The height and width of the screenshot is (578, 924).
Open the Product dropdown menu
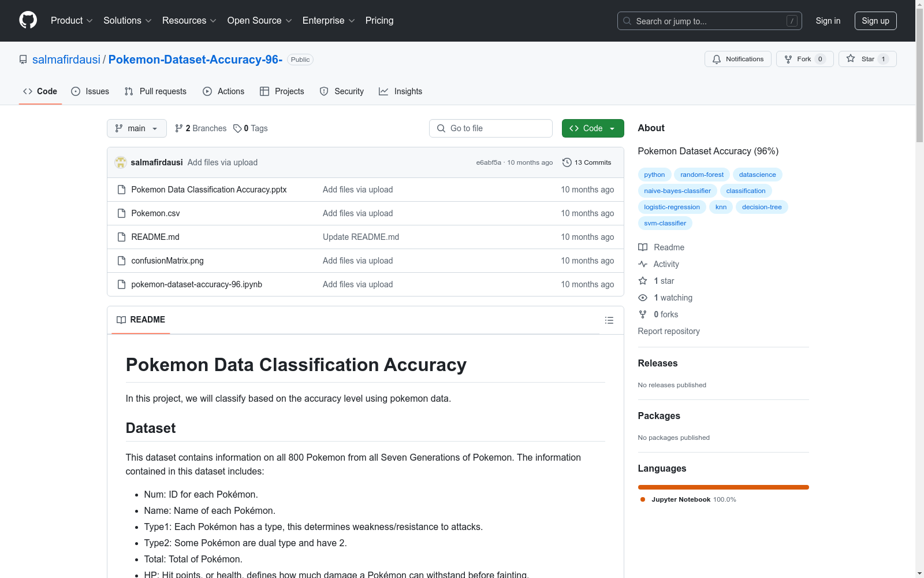[x=72, y=21]
